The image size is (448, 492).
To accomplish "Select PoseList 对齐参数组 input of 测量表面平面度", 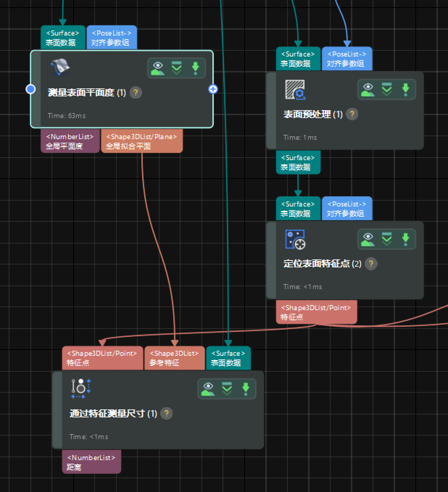I will click(x=112, y=37).
